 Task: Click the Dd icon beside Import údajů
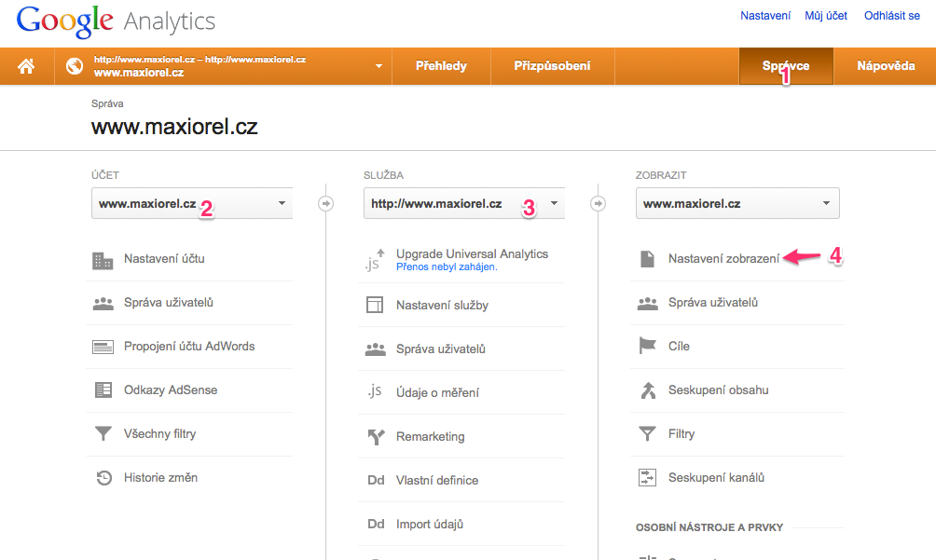pos(376,525)
